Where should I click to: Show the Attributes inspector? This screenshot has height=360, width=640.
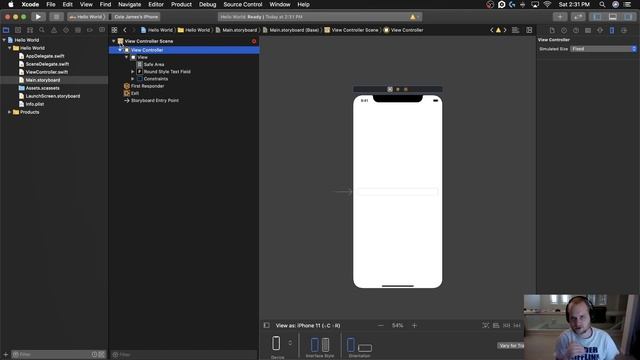click(x=600, y=30)
